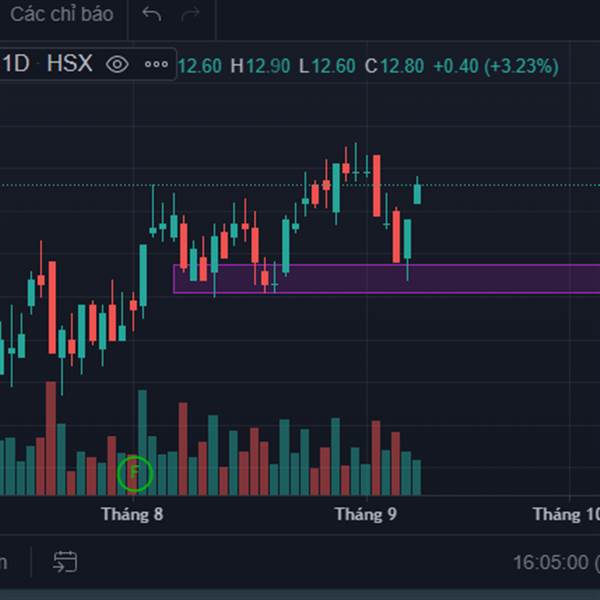Click the H12.90 high value
Screen dimensions: 600x600
260,66
